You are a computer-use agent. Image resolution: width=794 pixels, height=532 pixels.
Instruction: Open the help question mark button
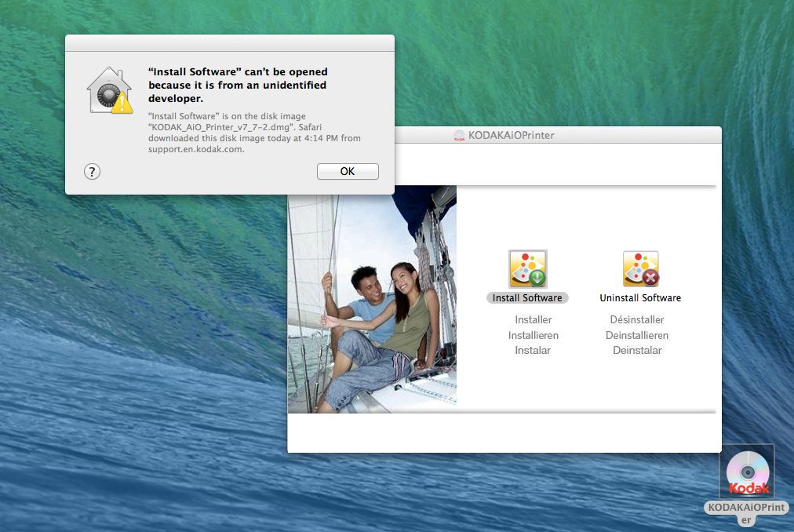pyautogui.click(x=92, y=172)
